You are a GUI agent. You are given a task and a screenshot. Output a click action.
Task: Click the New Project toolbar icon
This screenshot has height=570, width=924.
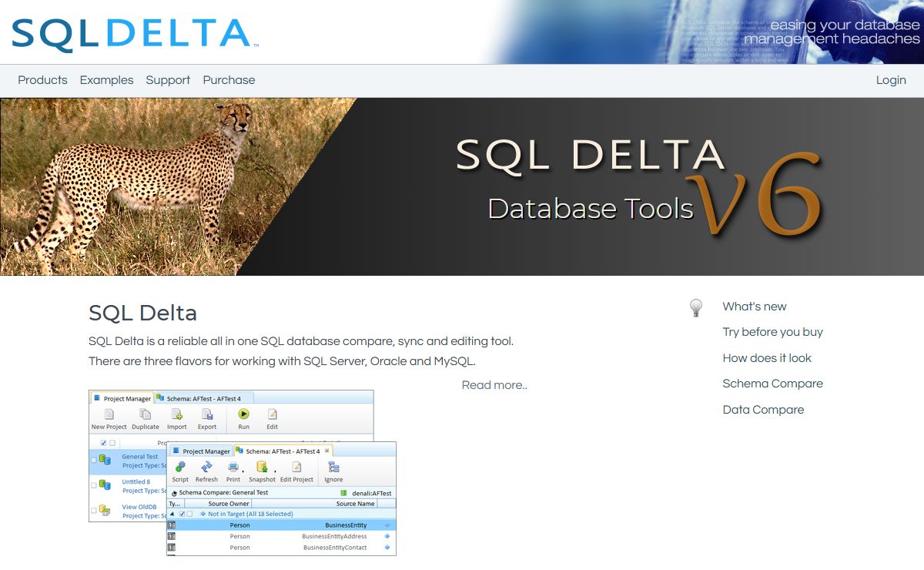pos(109,414)
